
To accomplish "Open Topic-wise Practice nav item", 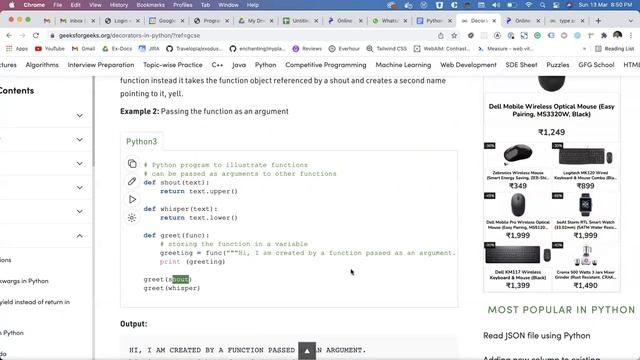I will 173,65.
